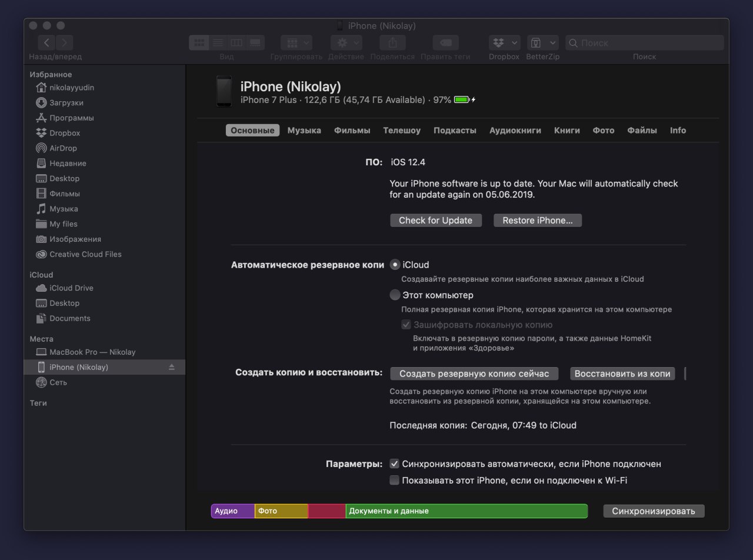Viewport: 753px width, 560px height.
Task: Switch to the Аудиокниги tab
Action: click(515, 131)
